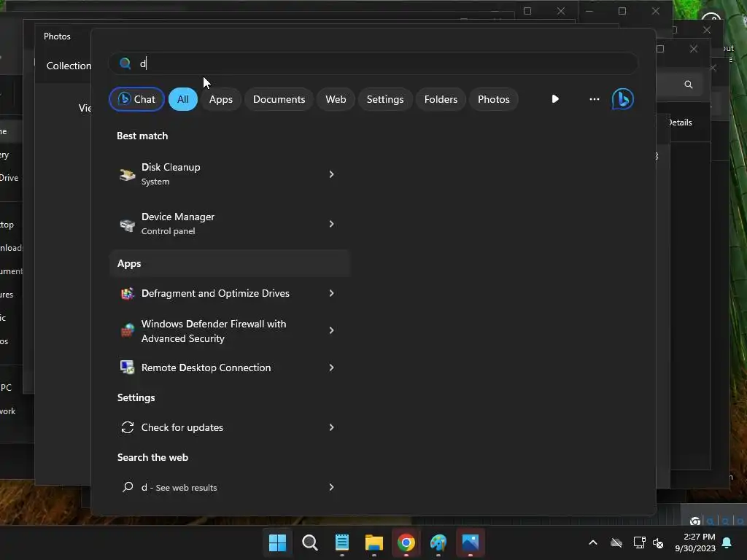Screen dimensions: 747x560
Task: Click the Apps section header
Action: point(230,263)
